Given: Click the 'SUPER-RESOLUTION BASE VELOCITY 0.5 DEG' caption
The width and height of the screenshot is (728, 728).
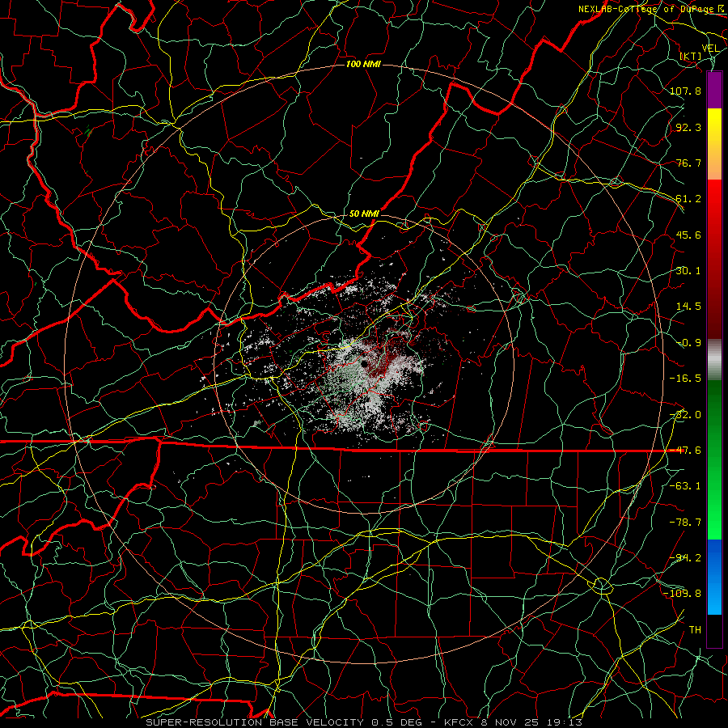Looking at the screenshot, I should (x=284, y=722).
